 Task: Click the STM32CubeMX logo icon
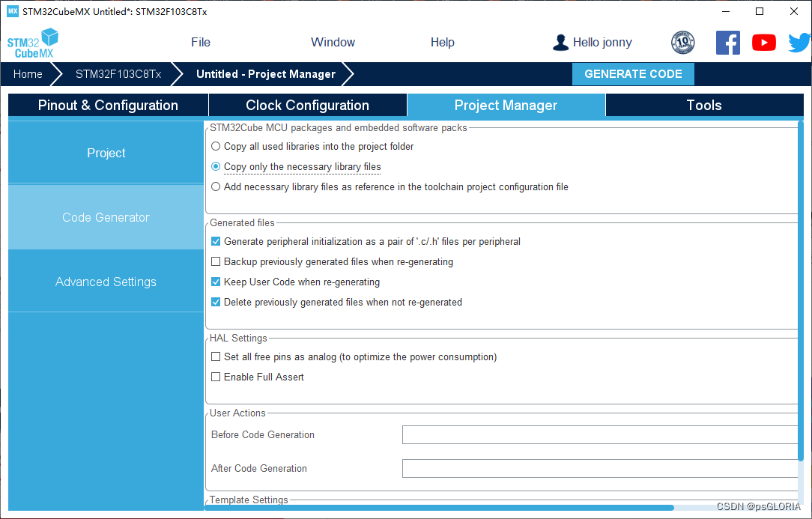pos(33,43)
